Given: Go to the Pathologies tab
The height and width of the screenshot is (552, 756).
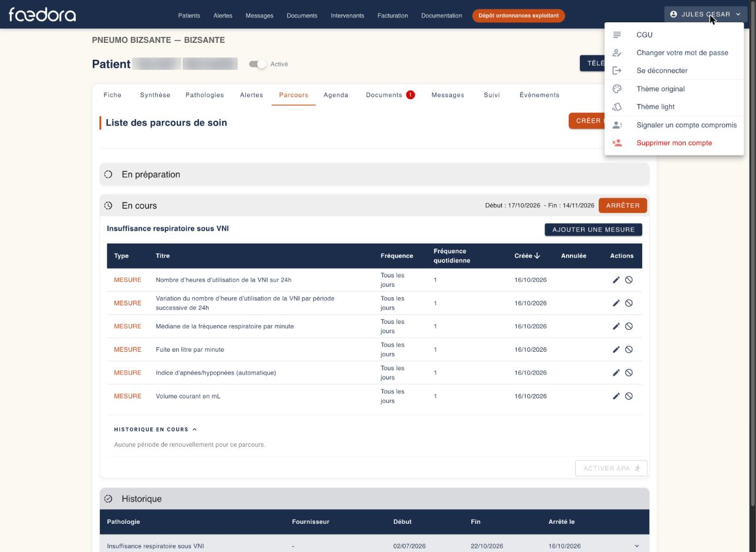Looking at the screenshot, I should pyautogui.click(x=205, y=95).
